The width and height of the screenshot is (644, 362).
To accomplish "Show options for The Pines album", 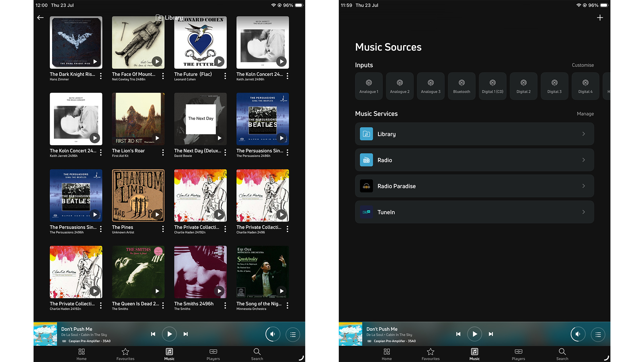I will click(x=163, y=229).
